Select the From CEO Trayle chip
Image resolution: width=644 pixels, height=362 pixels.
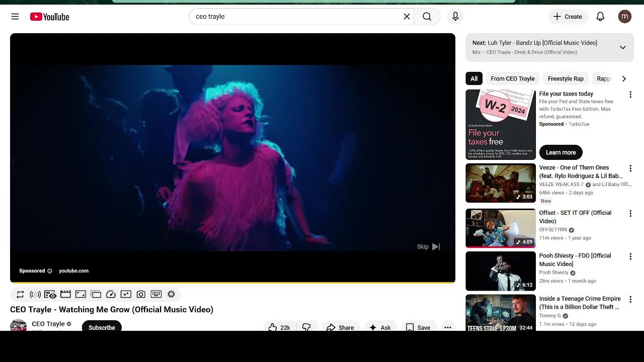tap(513, 78)
